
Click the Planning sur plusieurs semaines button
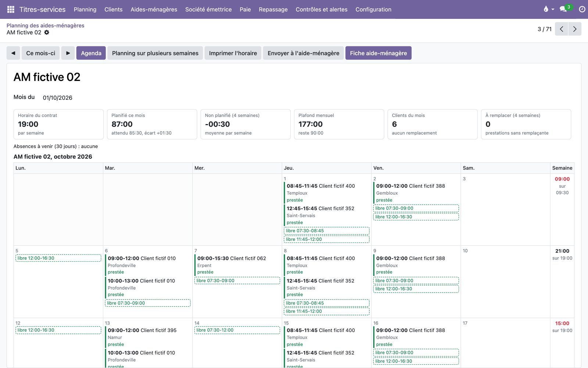(155, 53)
